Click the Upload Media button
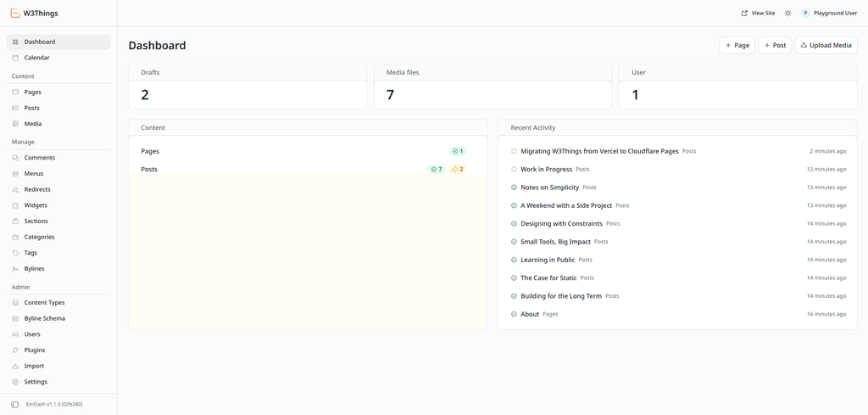The height and width of the screenshot is (415, 868). coord(826,46)
